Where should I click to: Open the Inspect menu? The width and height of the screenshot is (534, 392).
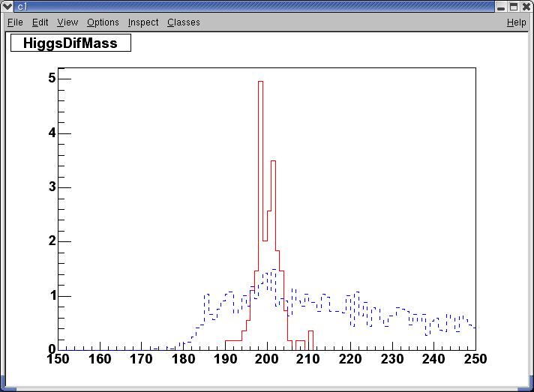click(143, 22)
